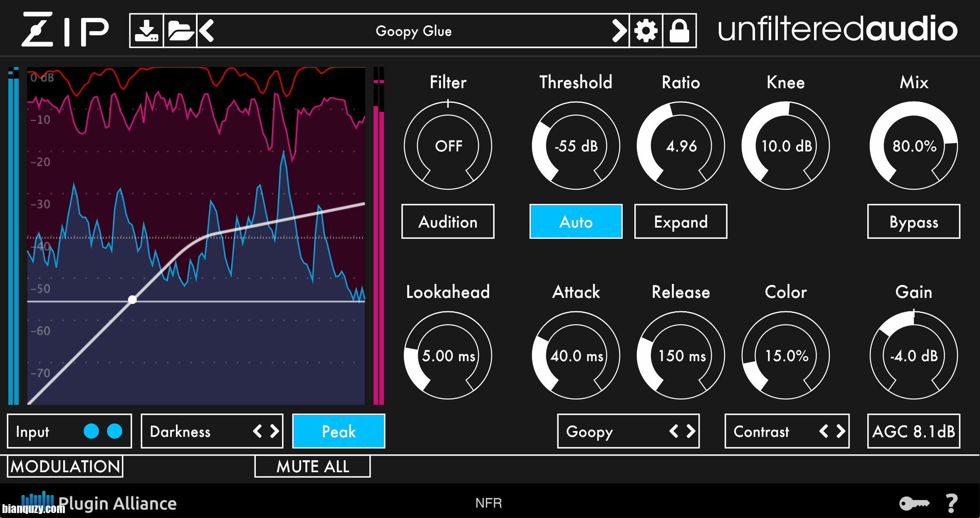Image resolution: width=980 pixels, height=518 pixels.
Task: Select previous color mode before Contrast
Action: pos(824,431)
